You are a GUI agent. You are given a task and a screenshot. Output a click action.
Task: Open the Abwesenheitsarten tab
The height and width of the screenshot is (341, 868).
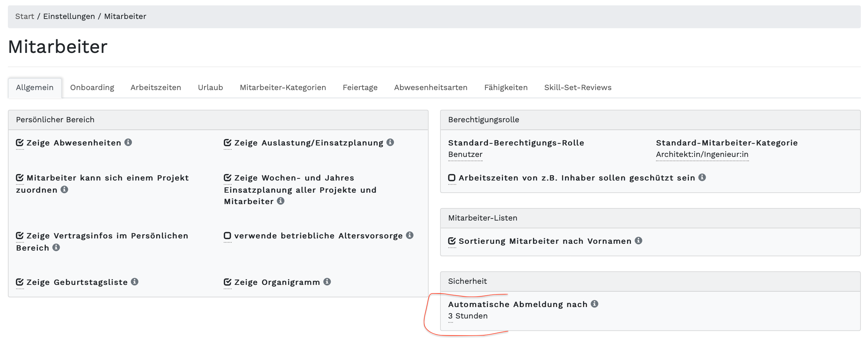tap(431, 88)
